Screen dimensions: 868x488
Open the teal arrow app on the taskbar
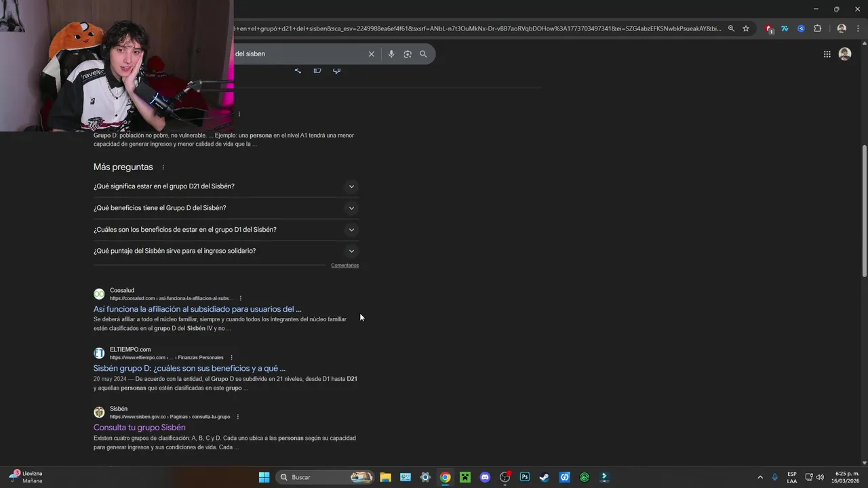pyautogui.click(x=604, y=477)
